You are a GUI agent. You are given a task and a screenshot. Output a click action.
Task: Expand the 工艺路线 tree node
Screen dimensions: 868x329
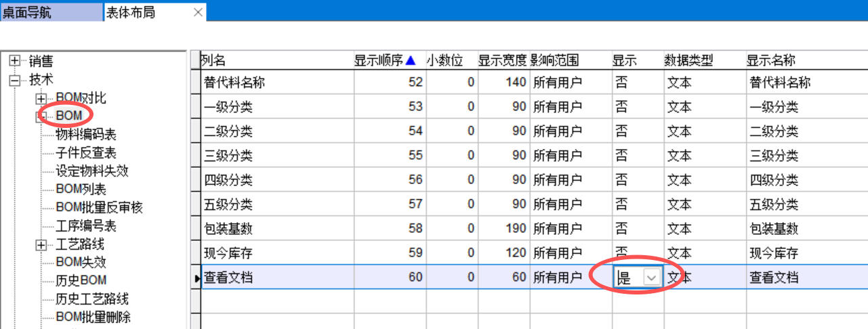click(x=42, y=245)
